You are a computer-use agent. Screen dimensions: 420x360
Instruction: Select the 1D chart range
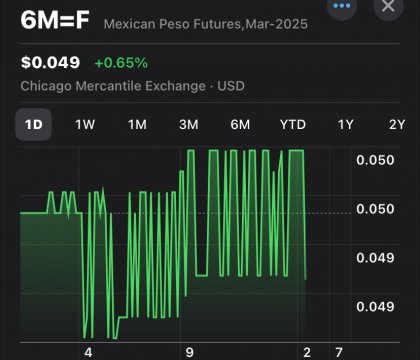pos(34,125)
